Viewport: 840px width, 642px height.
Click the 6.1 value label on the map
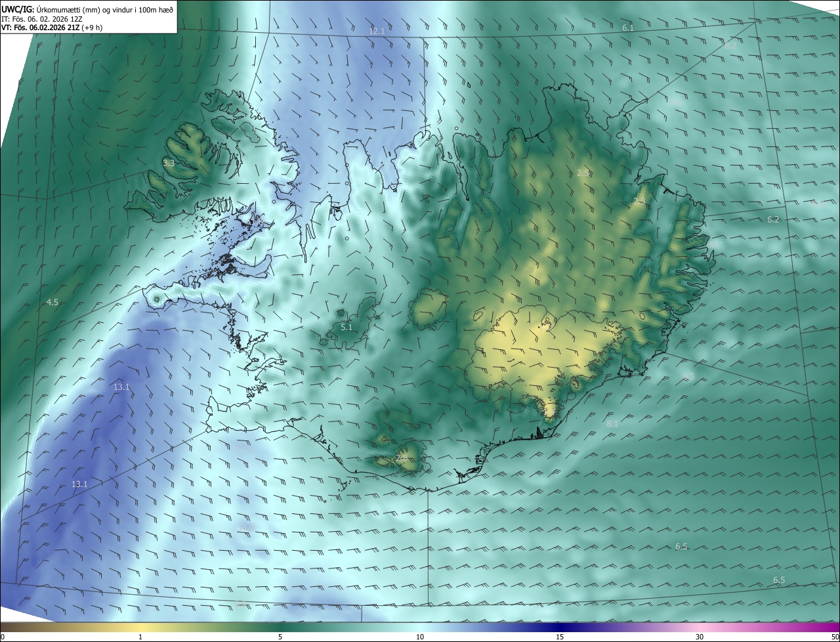tap(628, 28)
